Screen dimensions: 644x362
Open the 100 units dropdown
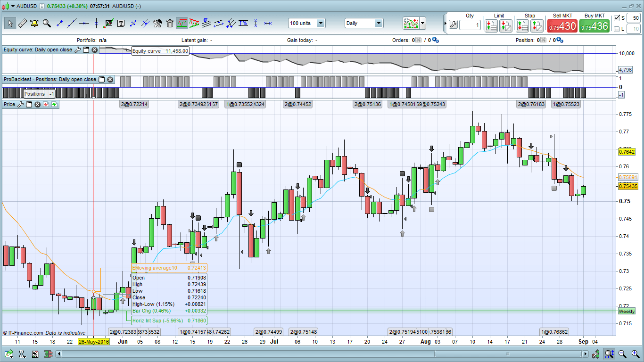point(321,23)
